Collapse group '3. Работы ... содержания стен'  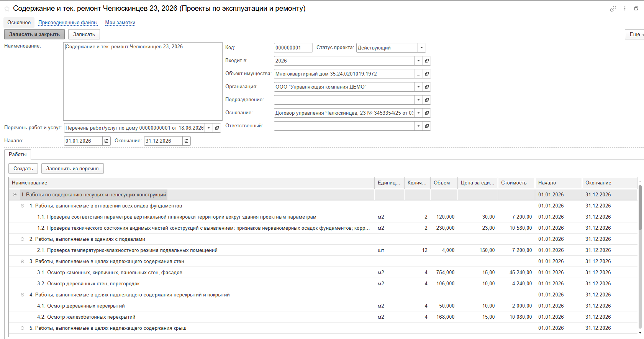point(22,262)
